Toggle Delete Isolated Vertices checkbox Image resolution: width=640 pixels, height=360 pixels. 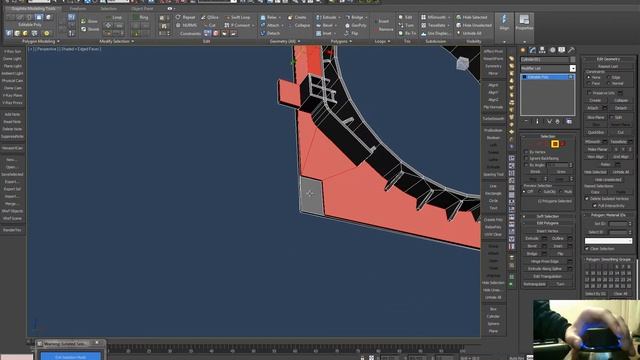click(x=587, y=198)
